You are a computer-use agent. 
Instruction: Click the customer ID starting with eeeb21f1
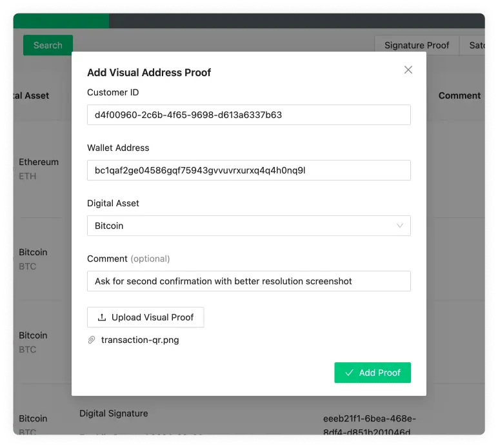370,424
